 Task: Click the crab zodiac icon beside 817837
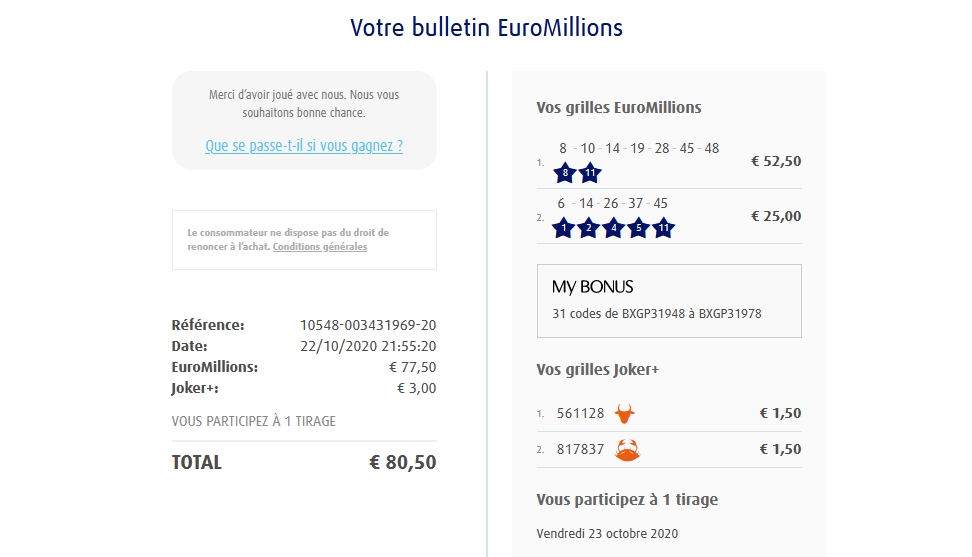point(627,450)
